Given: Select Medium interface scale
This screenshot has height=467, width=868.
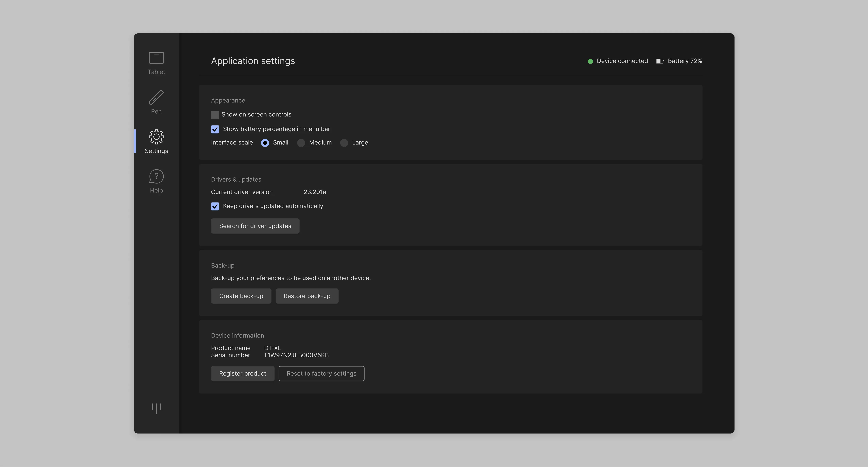Looking at the screenshot, I should [x=301, y=143].
